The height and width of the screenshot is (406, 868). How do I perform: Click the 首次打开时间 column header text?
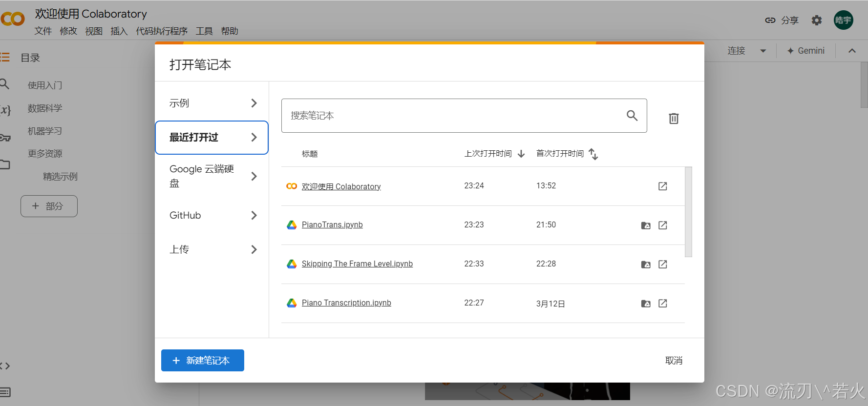560,154
